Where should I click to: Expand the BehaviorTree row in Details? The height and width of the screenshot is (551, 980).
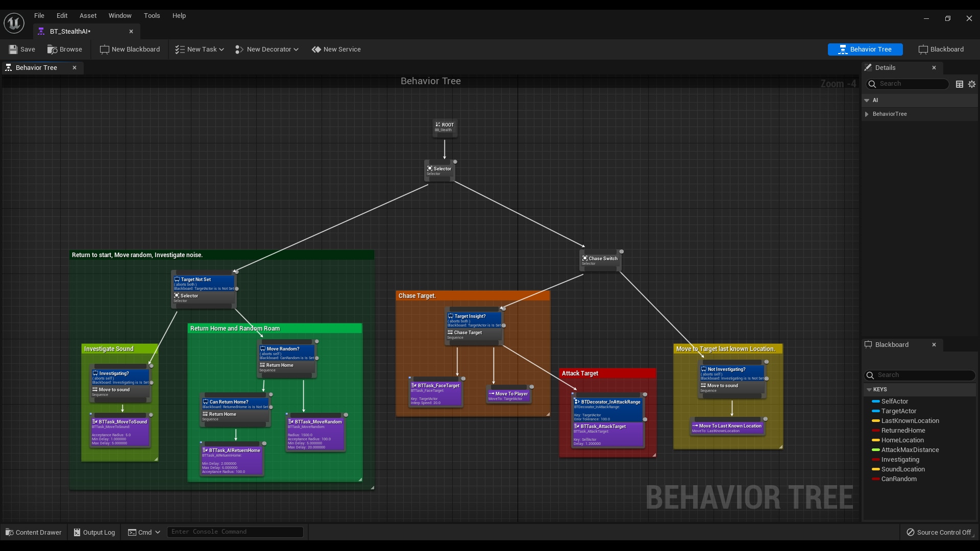(866, 114)
